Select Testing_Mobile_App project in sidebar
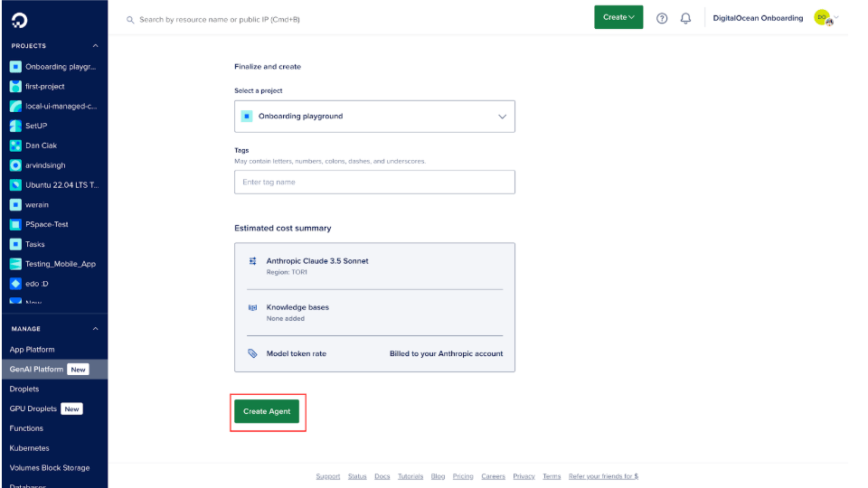 pos(61,264)
